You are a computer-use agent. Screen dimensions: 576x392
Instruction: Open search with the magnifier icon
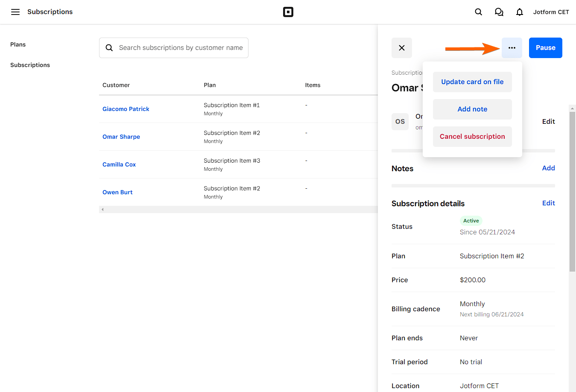pos(479,12)
